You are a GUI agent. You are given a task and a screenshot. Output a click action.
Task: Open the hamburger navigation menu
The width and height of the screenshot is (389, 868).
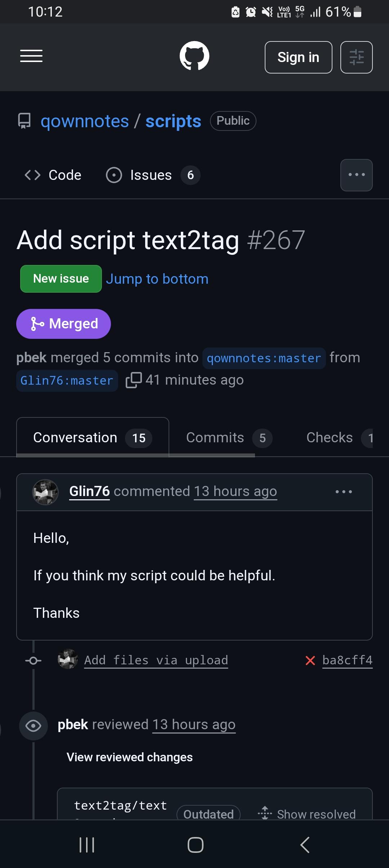31,56
